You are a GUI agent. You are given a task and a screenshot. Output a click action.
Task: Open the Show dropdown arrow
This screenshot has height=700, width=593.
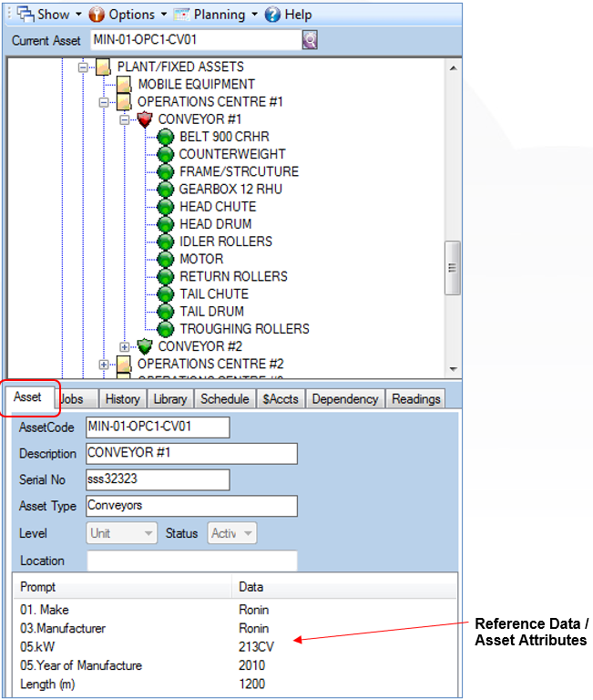78,15
